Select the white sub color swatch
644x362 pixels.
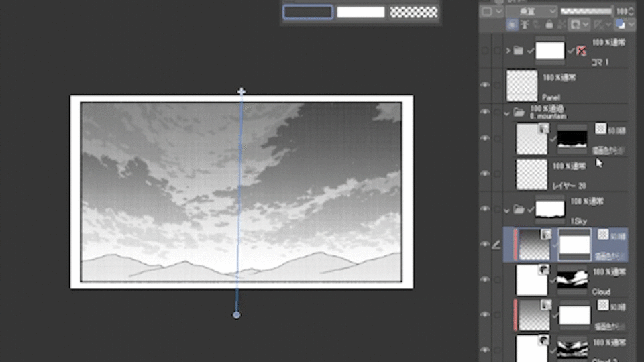tap(361, 12)
